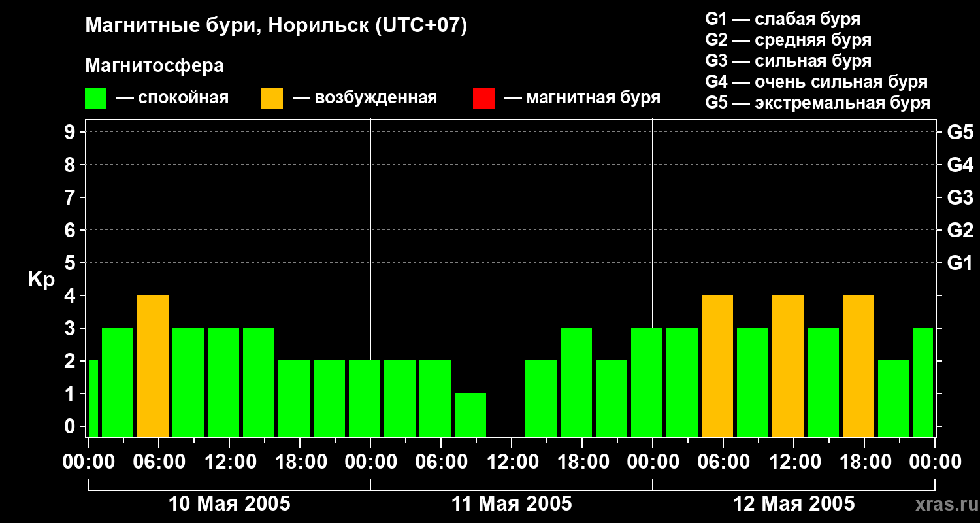
Task: Click the '12:00' time label under 11 May
Action: point(512,462)
